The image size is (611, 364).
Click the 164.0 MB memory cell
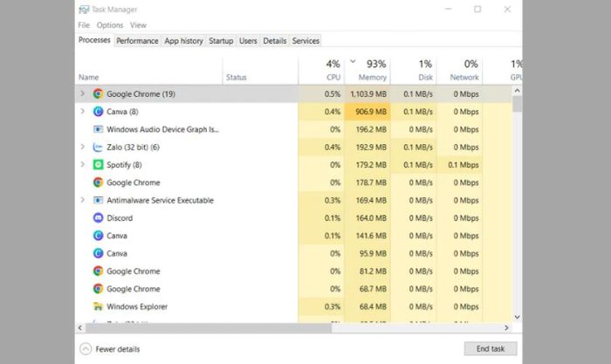367,218
